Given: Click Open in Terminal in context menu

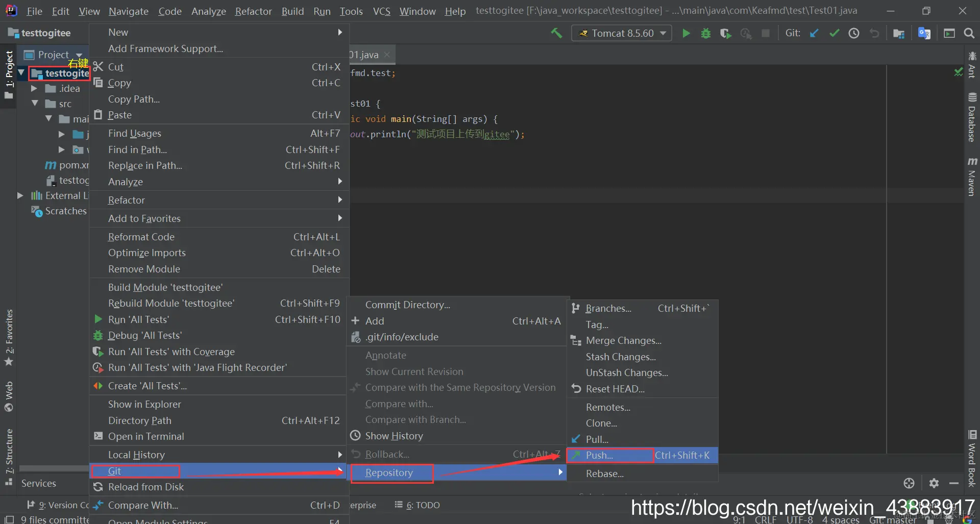Looking at the screenshot, I should (x=219, y=436).
